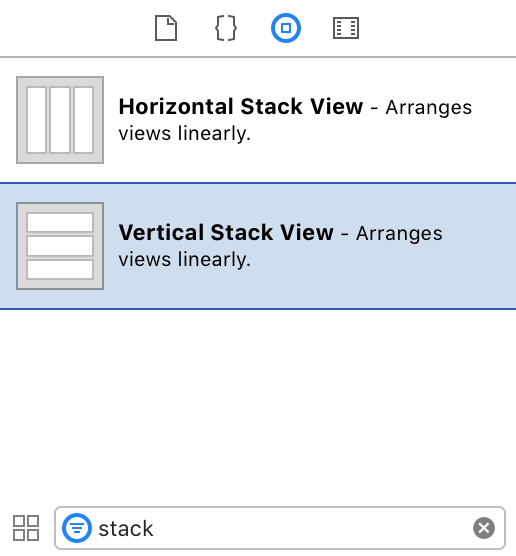Screen dimensions: 516x556
Task: Click blank space right of Media library icon
Action: (x=436, y=28)
